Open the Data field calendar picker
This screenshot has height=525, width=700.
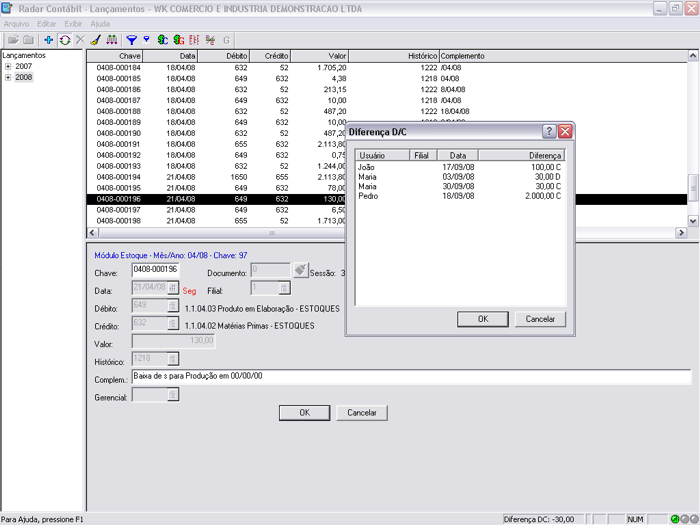(173, 288)
